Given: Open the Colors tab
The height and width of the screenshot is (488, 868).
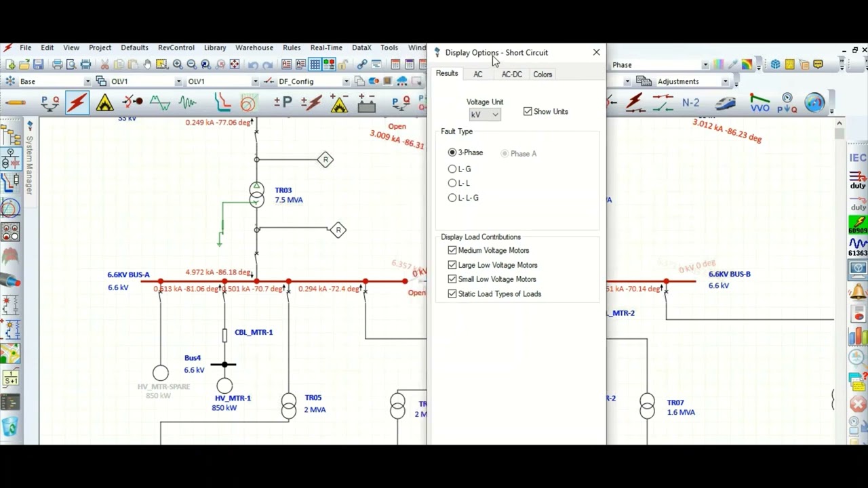Looking at the screenshot, I should [542, 75].
